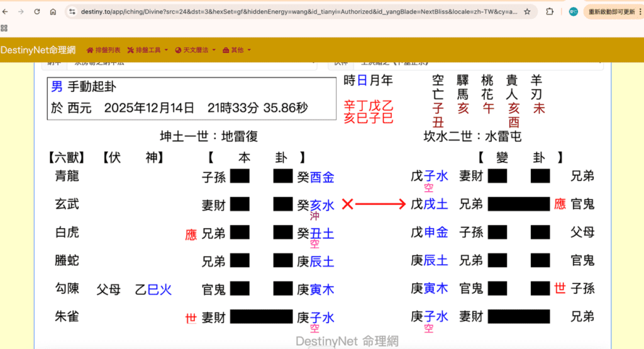This screenshot has width=644, height=349.
Task: Click the 重新啟動即可更新 update button
Action: [x=612, y=12]
